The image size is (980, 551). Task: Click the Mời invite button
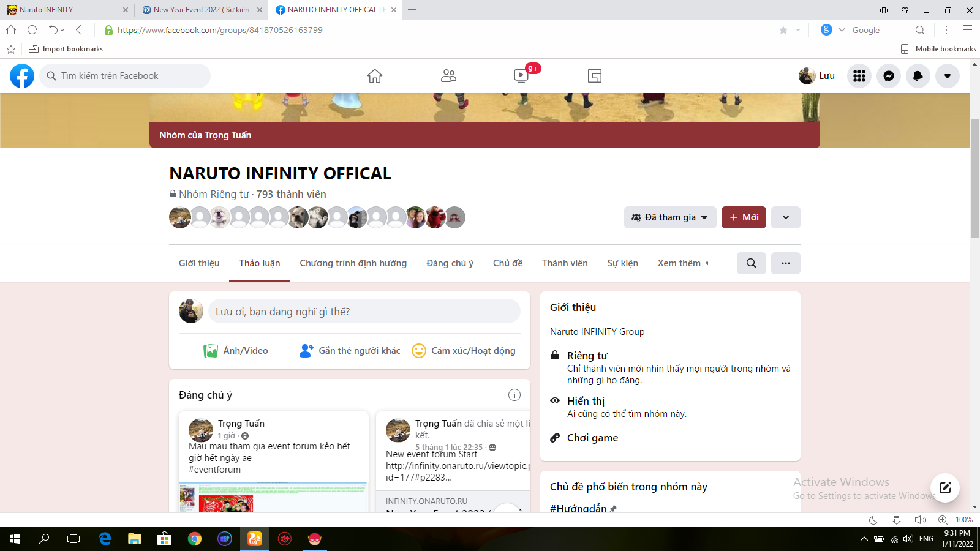(x=744, y=217)
